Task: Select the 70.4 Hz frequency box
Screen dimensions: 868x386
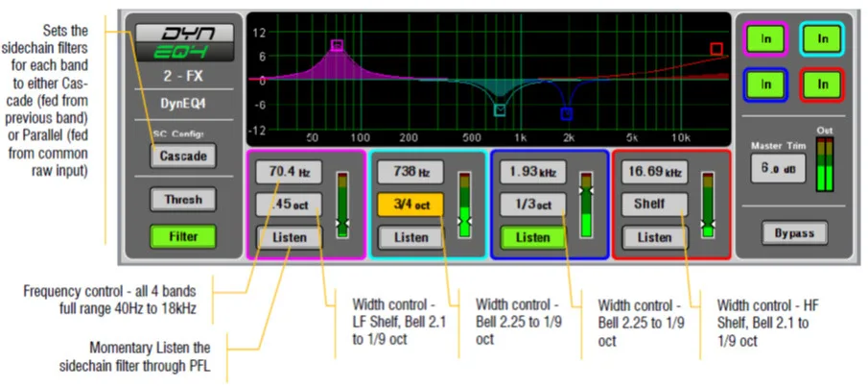Action: 289,172
